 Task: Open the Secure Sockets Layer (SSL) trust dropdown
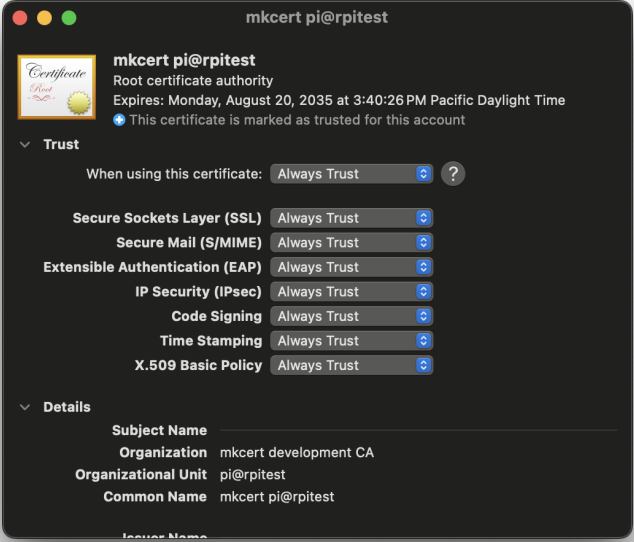click(352, 218)
